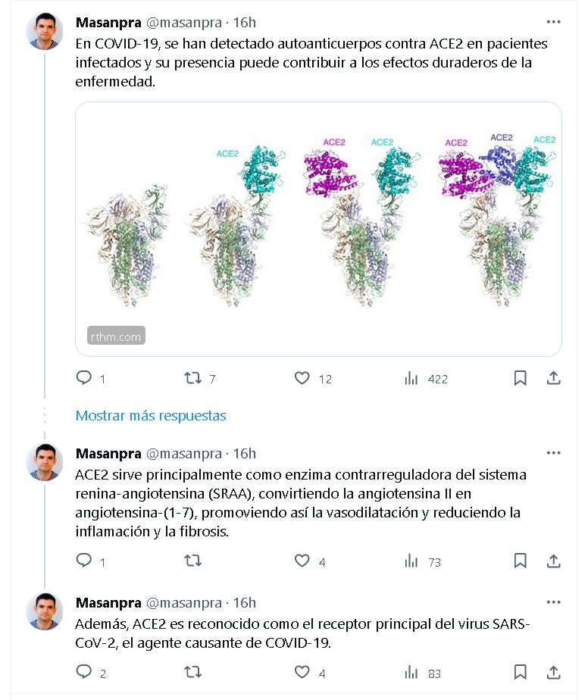588x700 pixels.
Task: Open Masanpra profile avatar on first tweet
Action: click(x=45, y=32)
